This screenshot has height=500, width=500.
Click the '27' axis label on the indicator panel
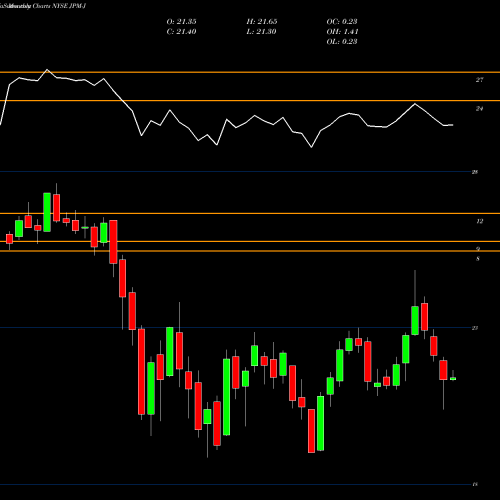pyautogui.click(x=479, y=80)
